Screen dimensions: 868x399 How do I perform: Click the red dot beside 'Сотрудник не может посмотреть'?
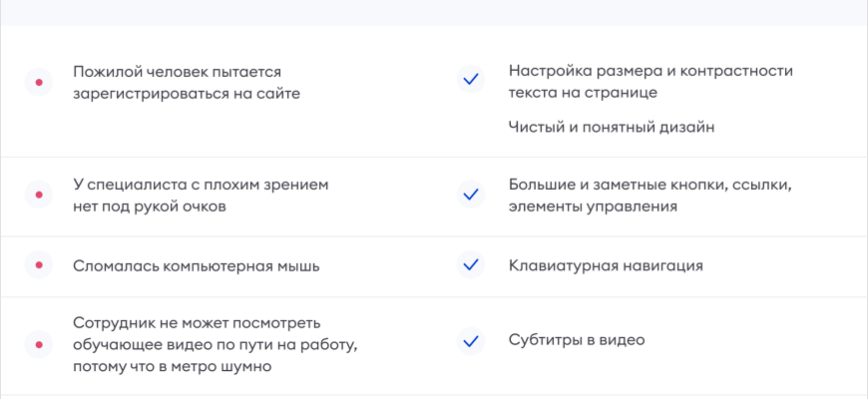tap(38, 344)
